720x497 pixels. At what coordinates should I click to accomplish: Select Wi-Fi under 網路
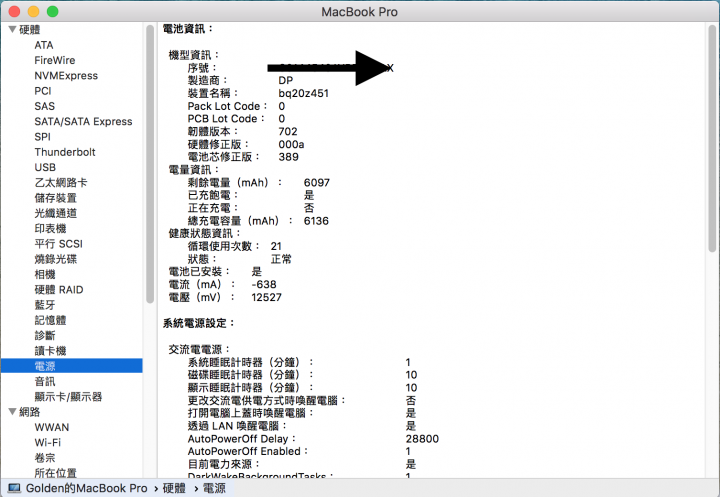pos(48,442)
